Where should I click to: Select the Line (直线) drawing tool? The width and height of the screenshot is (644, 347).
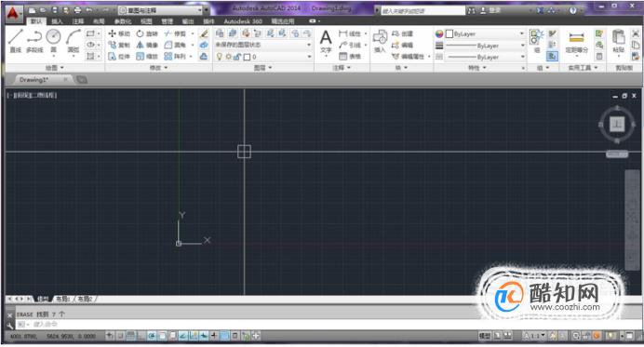[x=16, y=41]
